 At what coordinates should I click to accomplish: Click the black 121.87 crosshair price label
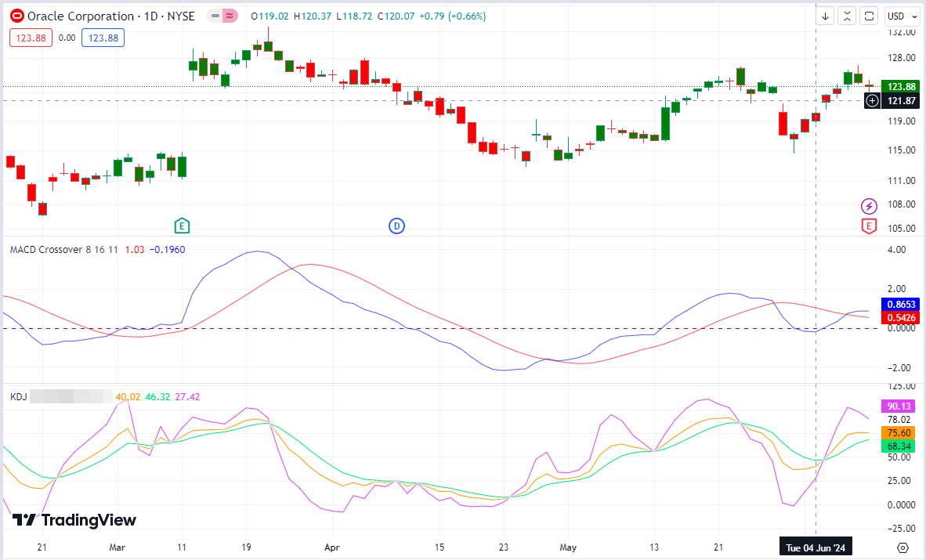point(901,101)
